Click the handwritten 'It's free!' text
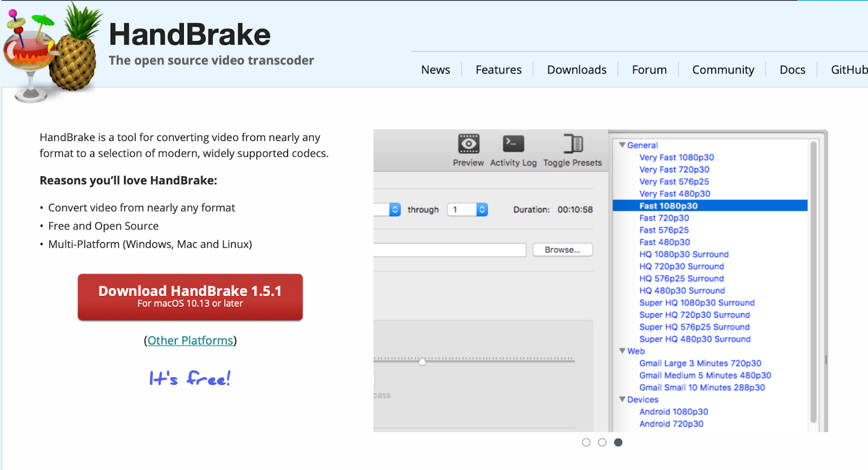Screen dimensions: 868x470 click(x=190, y=378)
